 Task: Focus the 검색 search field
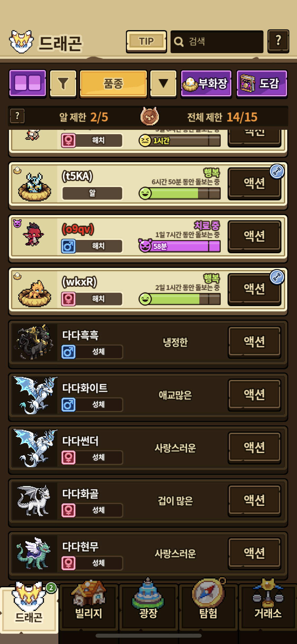(217, 42)
